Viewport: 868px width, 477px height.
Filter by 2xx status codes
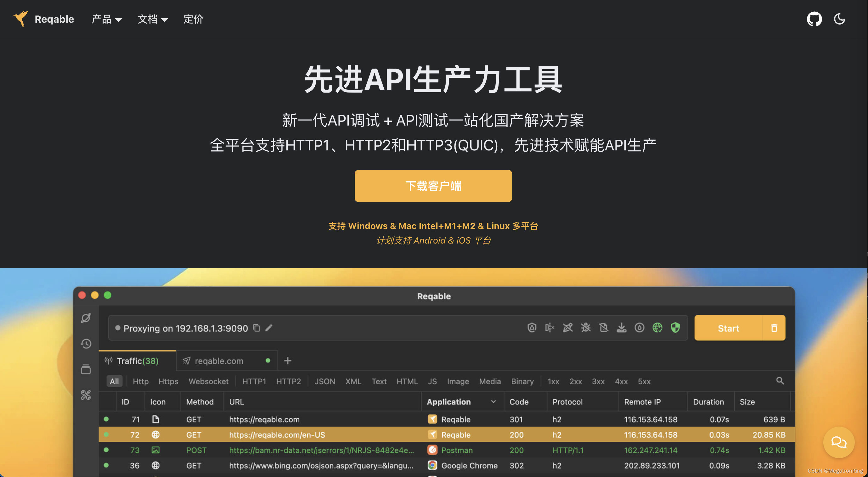[x=576, y=381]
